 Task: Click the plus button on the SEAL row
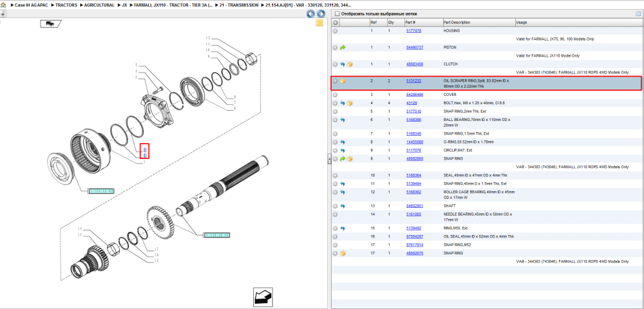336,175
